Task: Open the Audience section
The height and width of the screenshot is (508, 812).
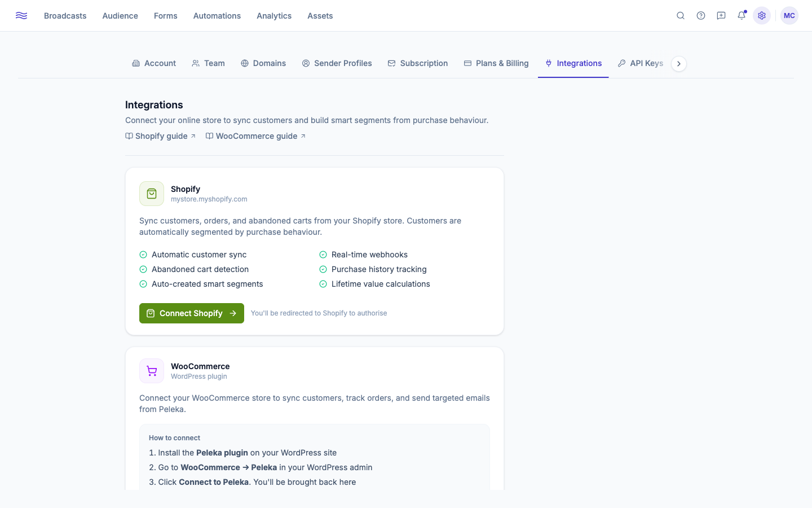Action: pos(120,16)
